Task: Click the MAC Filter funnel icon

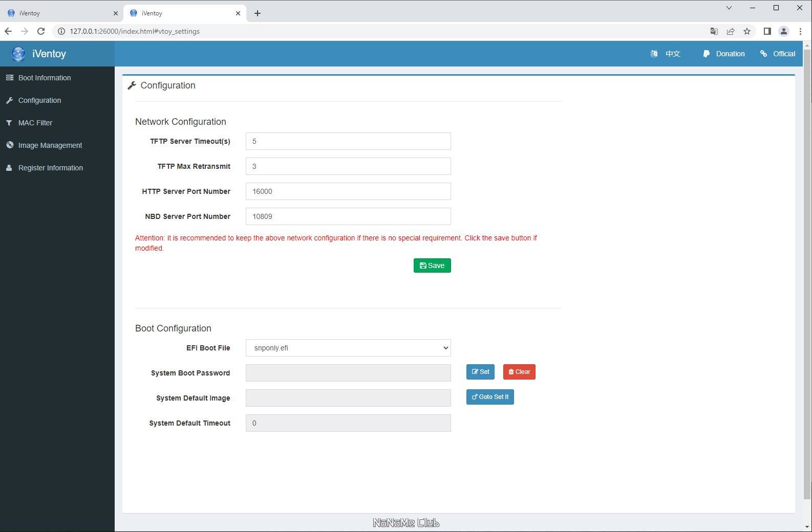Action: click(x=9, y=123)
